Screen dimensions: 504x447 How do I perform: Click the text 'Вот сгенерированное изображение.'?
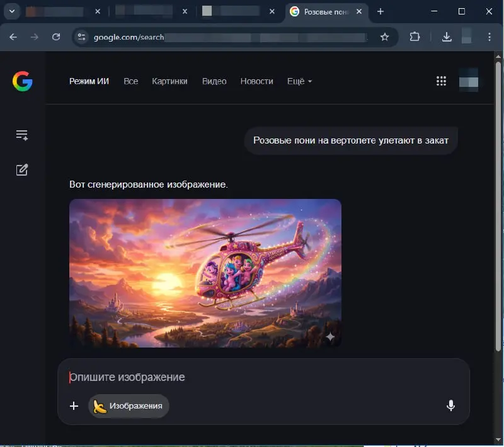tap(149, 184)
